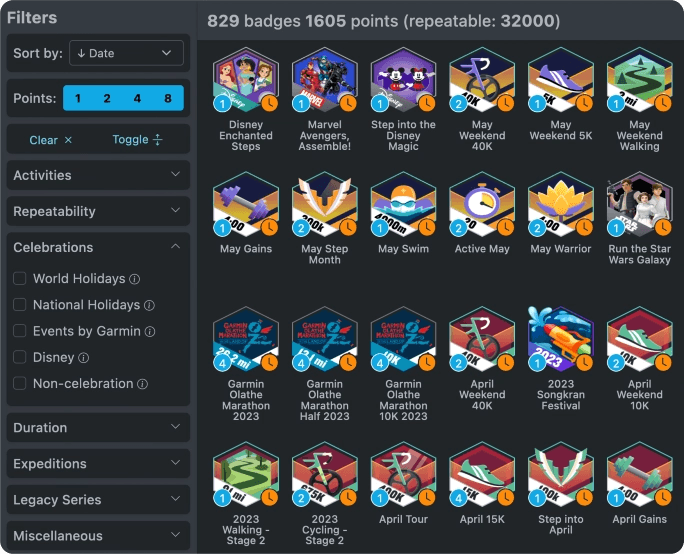The width and height of the screenshot is (684, 554).
Task: Select the May Step Month badge
Action: tap(325, 204)
